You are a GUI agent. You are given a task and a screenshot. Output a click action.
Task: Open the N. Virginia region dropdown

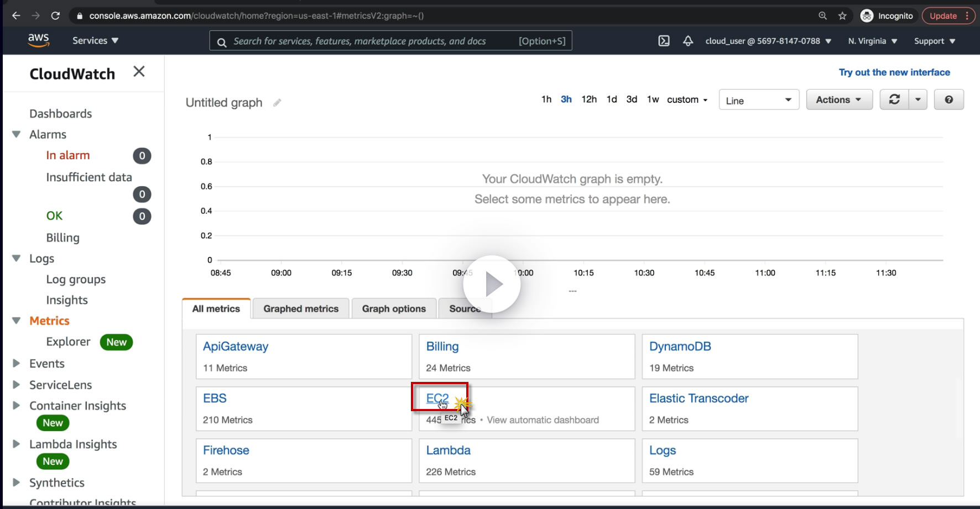873,41
